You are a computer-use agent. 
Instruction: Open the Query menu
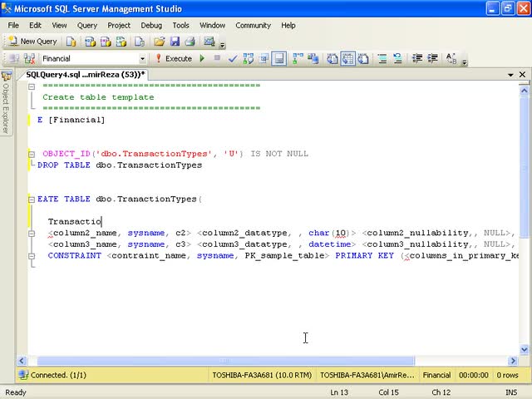[87, 25]
